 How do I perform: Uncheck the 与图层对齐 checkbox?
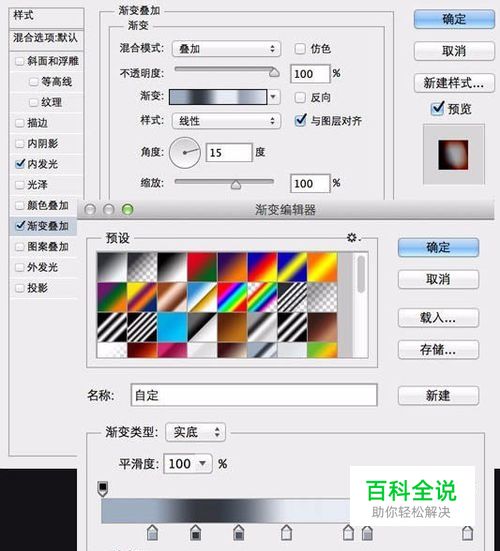pyautogui.click(x=300, y=121)
